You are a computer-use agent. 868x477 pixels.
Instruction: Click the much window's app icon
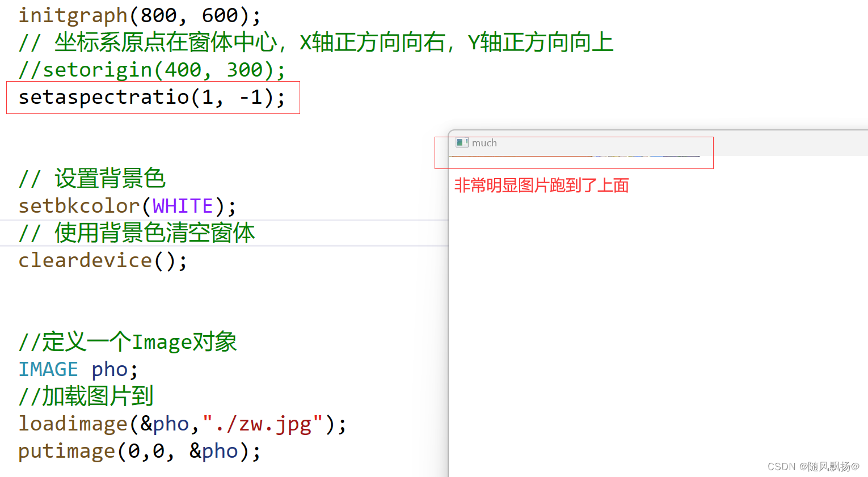(462, 143)
